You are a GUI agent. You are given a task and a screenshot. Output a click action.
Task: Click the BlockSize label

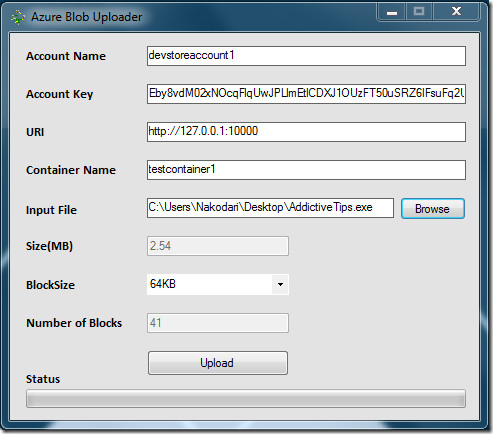[50, 285]
